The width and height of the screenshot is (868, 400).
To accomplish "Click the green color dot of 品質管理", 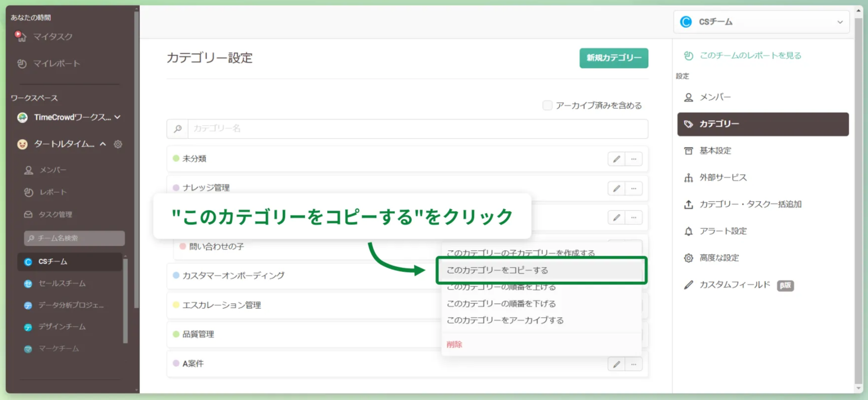I will tap(176, 334).
